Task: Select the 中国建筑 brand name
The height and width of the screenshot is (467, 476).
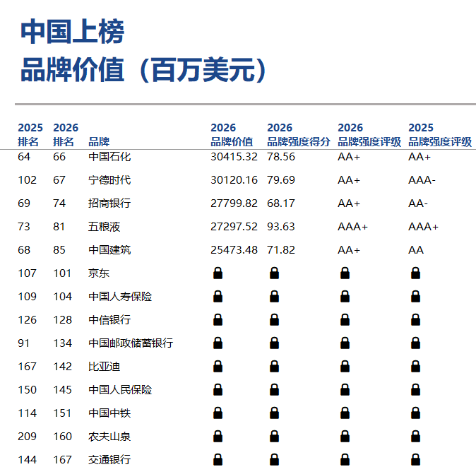Action: pos(109,250)
